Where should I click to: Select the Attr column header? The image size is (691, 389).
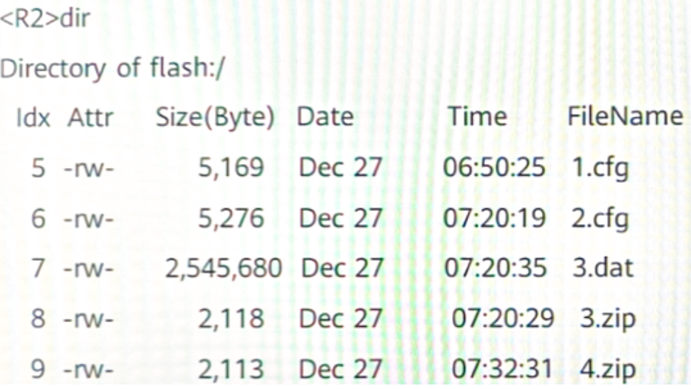(90, 118)
